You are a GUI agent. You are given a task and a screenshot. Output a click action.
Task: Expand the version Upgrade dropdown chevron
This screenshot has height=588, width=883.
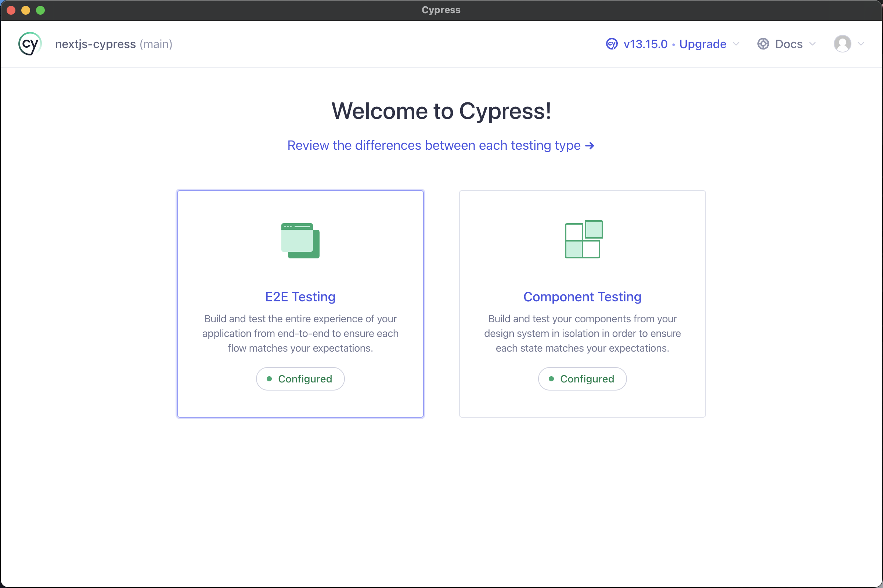736,44
